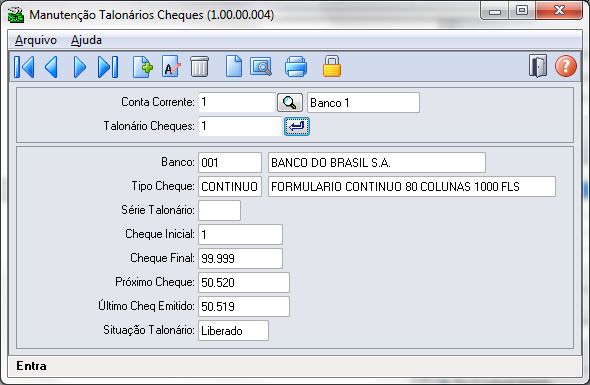Click the FORMULARIO CONTINUO 80 COLUNAS field

[412, 187]
